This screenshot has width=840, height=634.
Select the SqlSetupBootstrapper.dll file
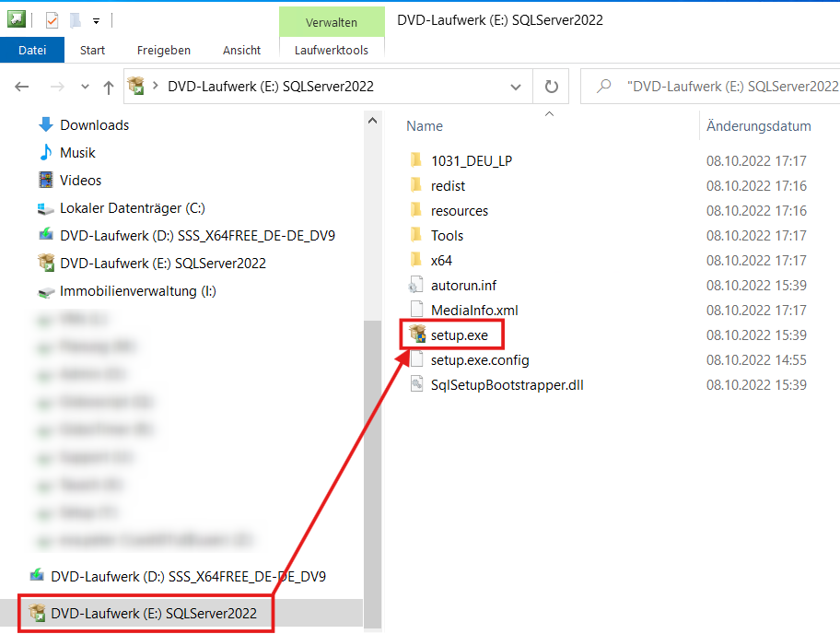pos(507,384)
